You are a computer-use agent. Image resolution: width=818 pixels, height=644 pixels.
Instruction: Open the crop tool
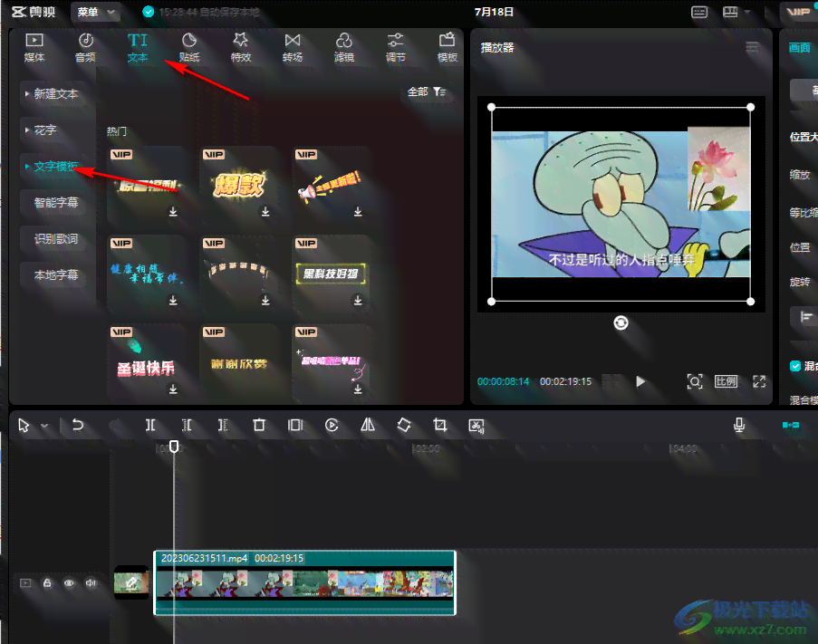click(x=439, y=425)
